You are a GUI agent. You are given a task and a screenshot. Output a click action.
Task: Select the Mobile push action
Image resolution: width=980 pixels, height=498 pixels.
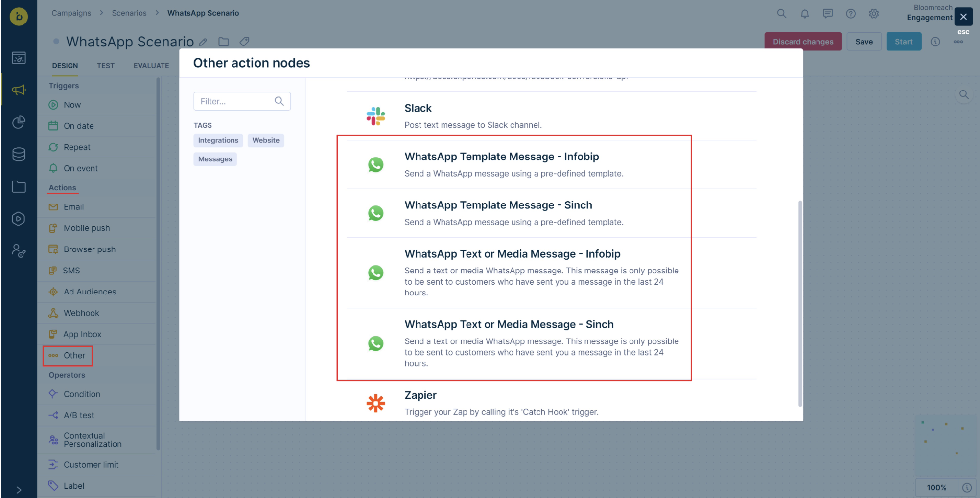tap(97, 228)
